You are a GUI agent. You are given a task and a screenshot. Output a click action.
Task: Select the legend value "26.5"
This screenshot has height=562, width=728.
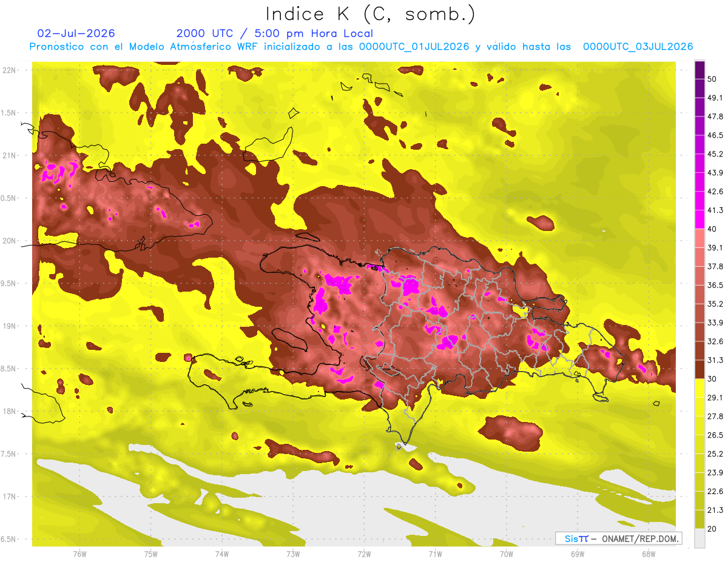point(715,435)
